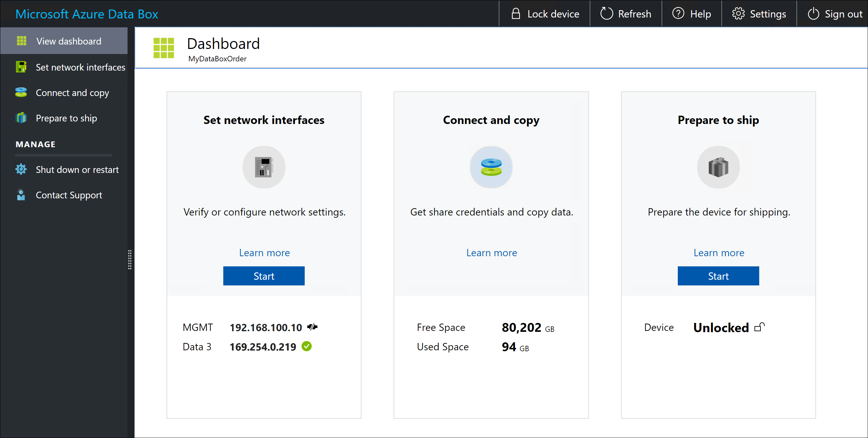This screenshot has width=868, height=438.
Task: Open Learn more for Connect and copy
Action: pos(492,252)
